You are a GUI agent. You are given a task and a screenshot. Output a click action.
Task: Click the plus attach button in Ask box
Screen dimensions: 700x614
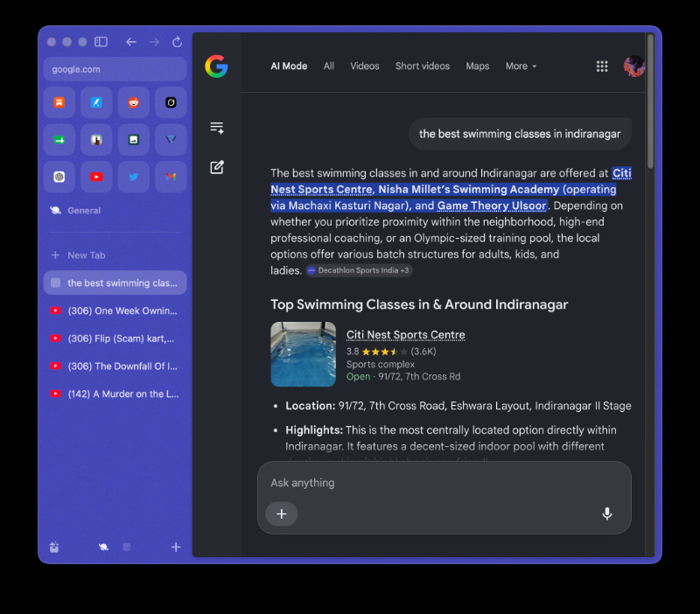[281, 514]
